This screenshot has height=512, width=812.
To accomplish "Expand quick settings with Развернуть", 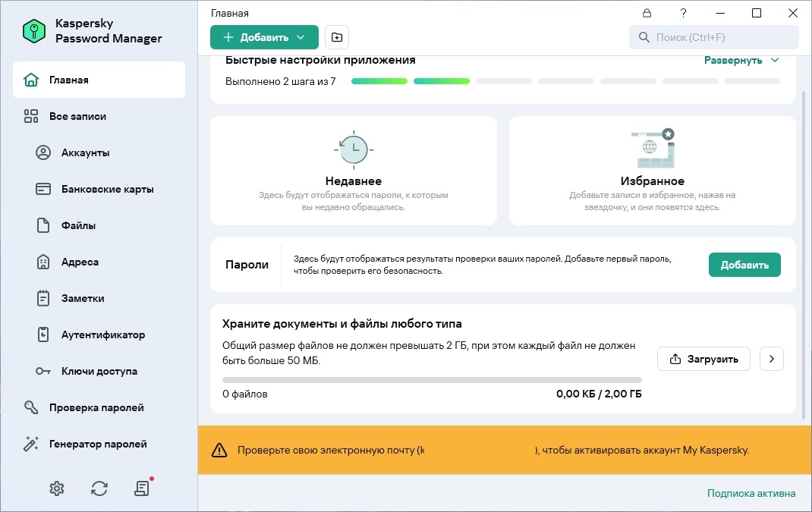I will (741, 60).
